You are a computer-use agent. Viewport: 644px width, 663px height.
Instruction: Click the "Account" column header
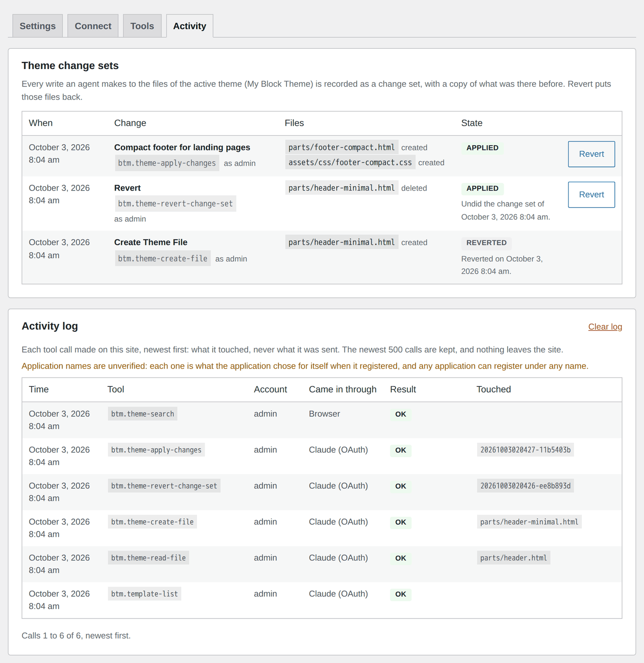point(270,389)
